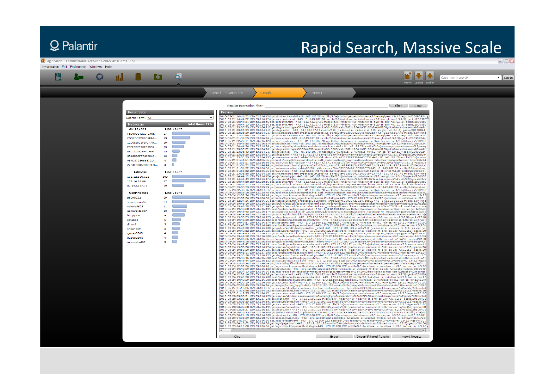Expand the top search box dropdown arrow
The width and height of the screenshot is (555, 392).
(x=498, y=77)
